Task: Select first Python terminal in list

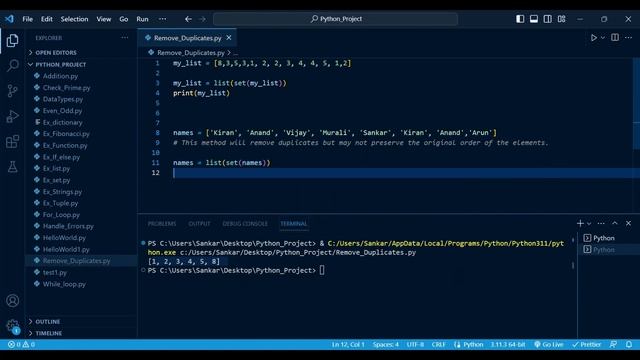Action: point(604,238)
